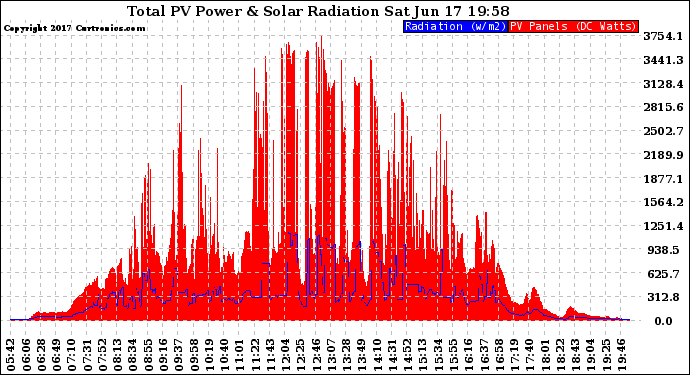Click the y-axis value 1564.2
The width and height of the screenshot is (690, 375).
[x=663, y=202]
